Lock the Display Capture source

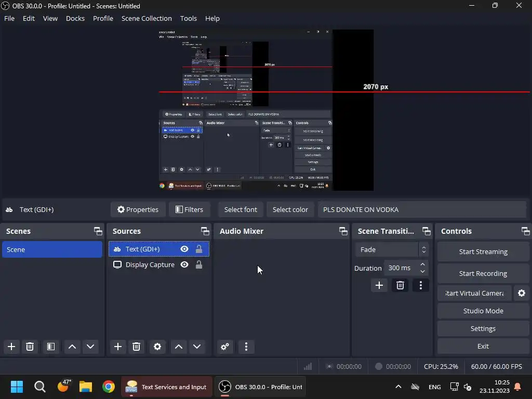(199, 264)
